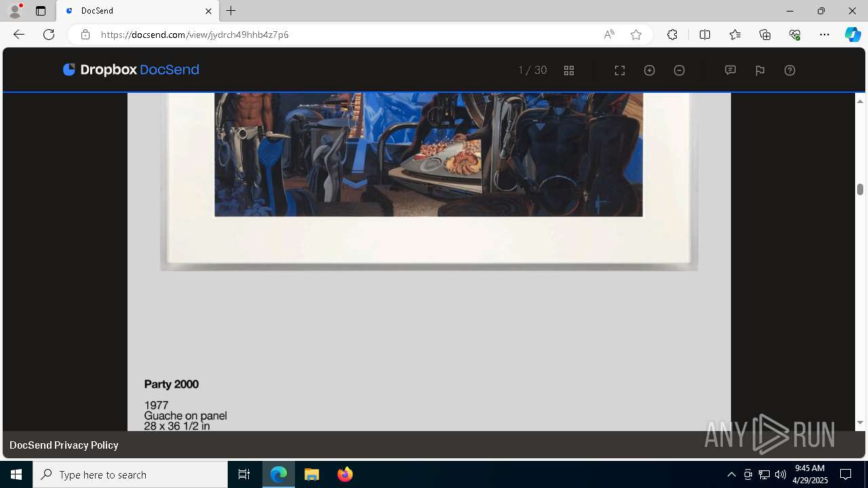Image resolution: width=868 pixels, height=488 pixels.
Task: Open a new browser tab
Action: [x=231, y=11]
